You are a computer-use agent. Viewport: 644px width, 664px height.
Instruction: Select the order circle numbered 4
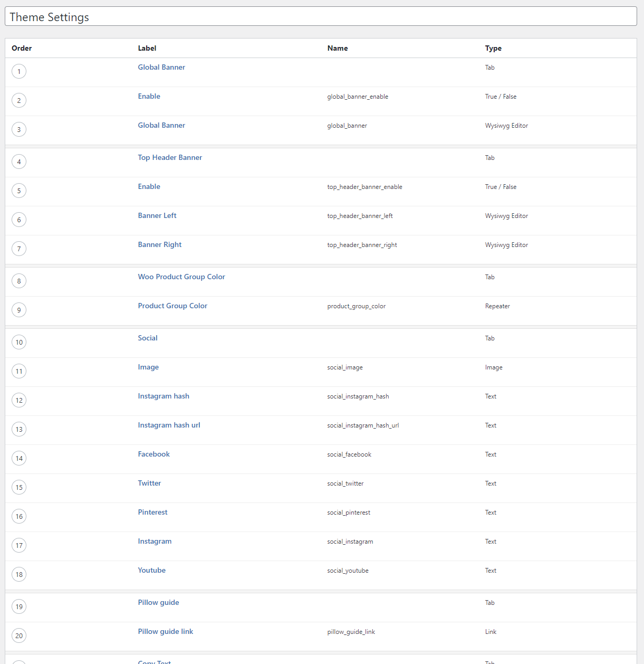click(x=19, y=162)
